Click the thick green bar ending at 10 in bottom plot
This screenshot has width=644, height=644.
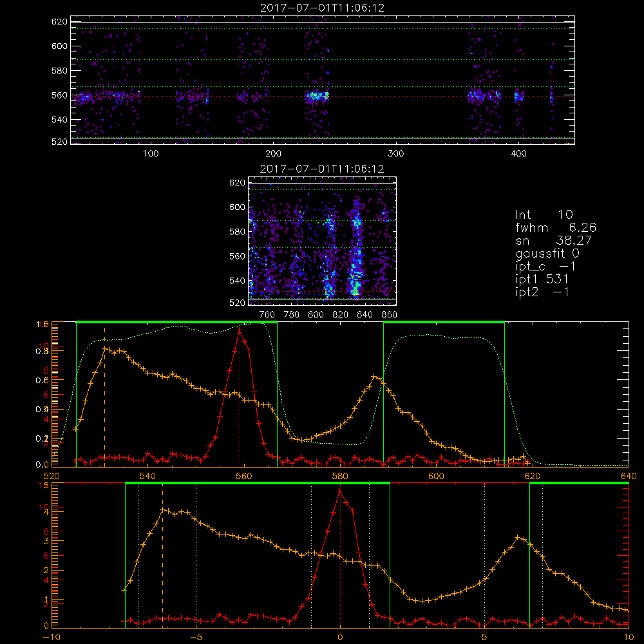tap(579, 484)
